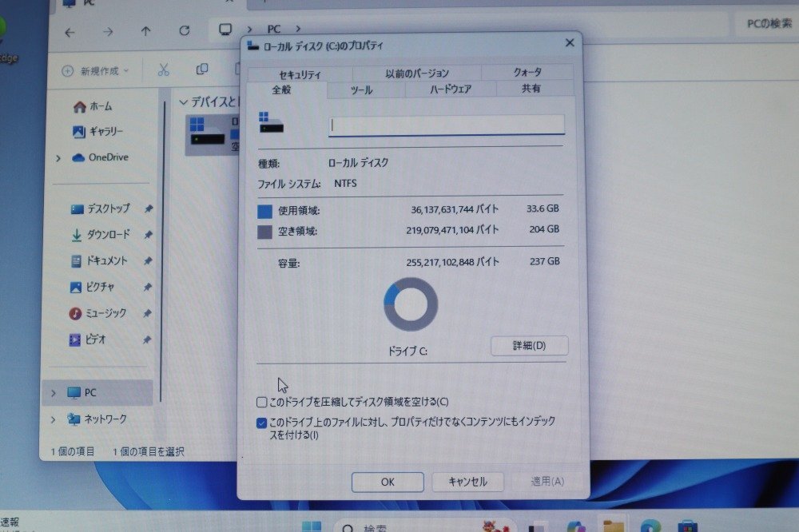Viewport: 799px width, 532px height.
Task: Click the Copy icon in the Explorer toolbar
Action: (x=201, y=69)
